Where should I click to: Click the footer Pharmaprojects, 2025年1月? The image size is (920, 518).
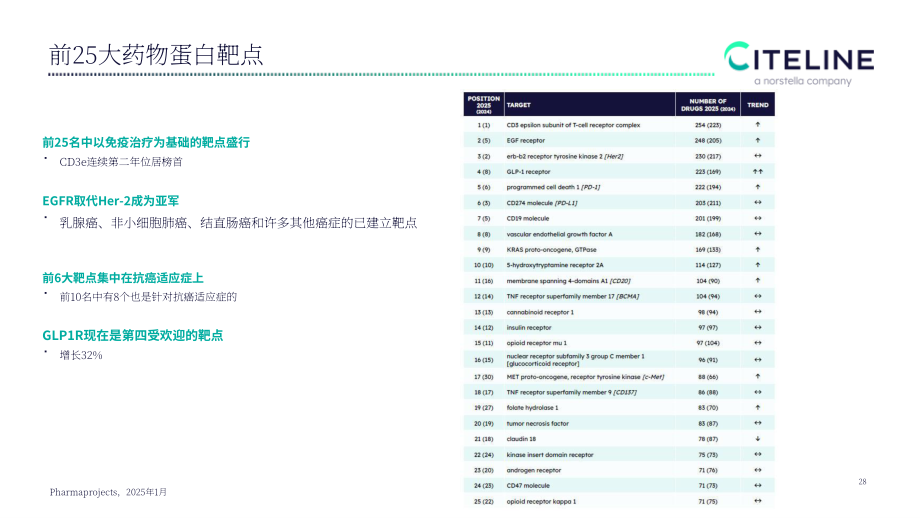108,492
